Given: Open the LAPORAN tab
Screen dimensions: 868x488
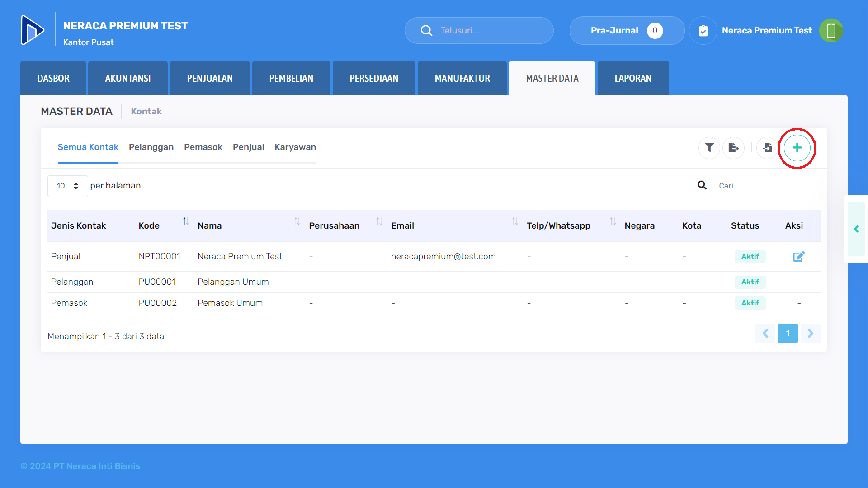Looking at the screenshot, I should pyautogui.click(x=633, y=78).
